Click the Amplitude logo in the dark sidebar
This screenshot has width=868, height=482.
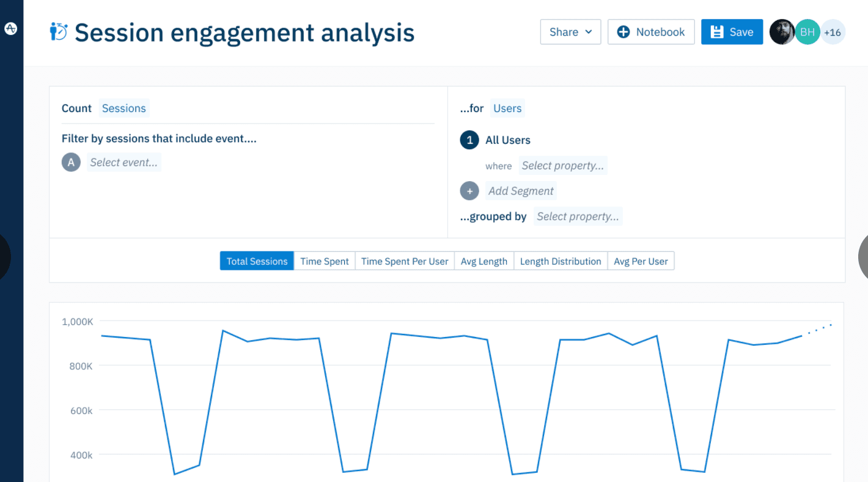(x=11, y=28)
